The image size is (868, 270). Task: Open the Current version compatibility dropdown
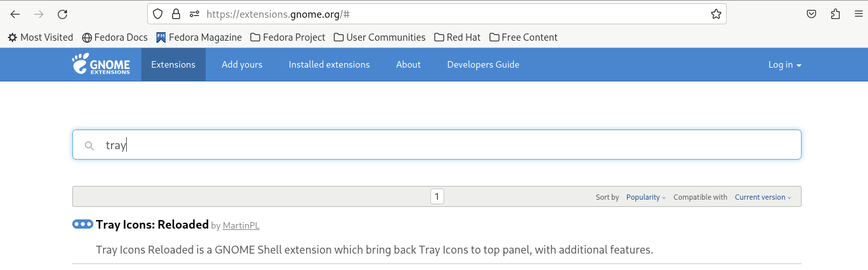[x=762, y=197]
